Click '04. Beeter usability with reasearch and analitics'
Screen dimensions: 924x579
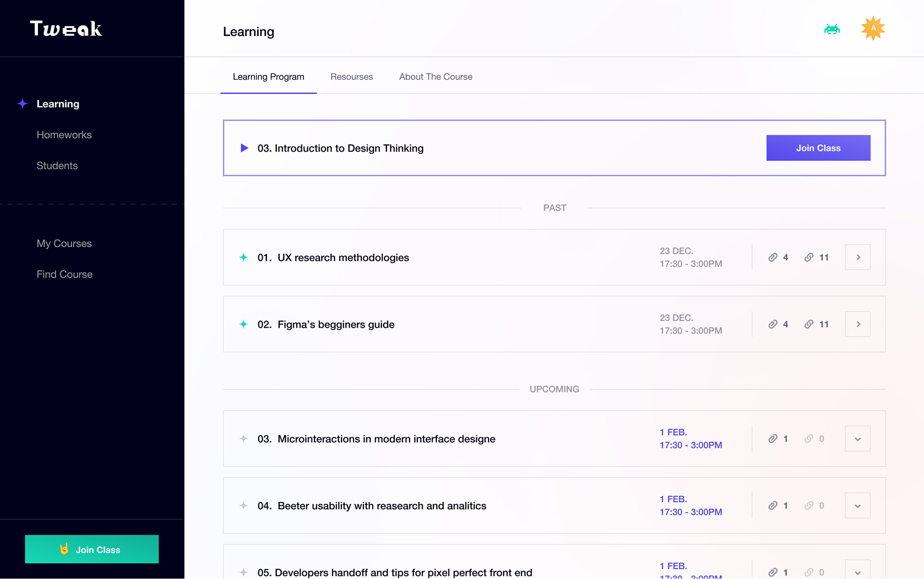pyautogui.click(x=372, y=506)
